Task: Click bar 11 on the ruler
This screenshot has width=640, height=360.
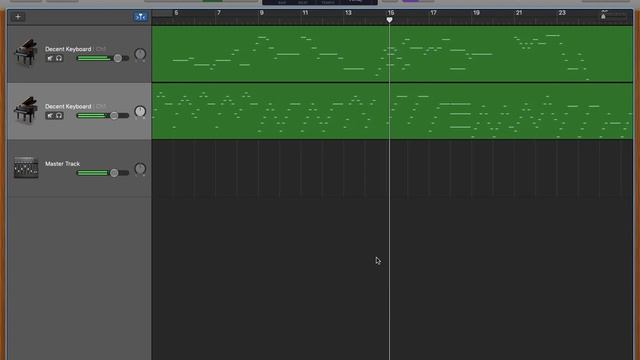Action: pyautogui.click(x=305, y=13)
